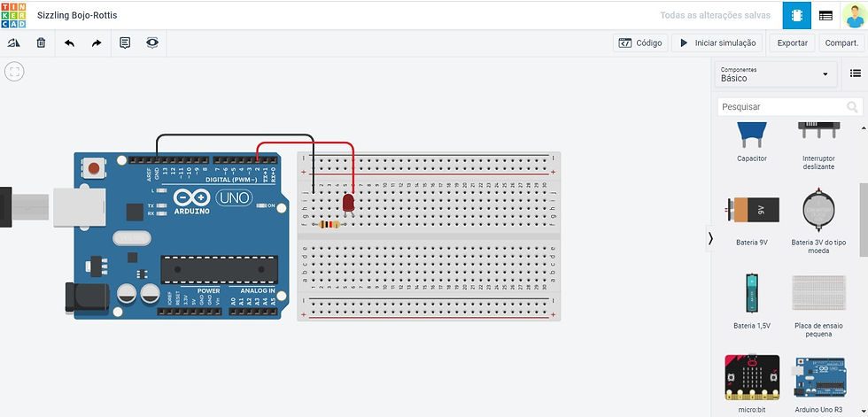Start simulation with Iniciar simulação
Viewport: 868px width, 417px height.
(717, 42)
